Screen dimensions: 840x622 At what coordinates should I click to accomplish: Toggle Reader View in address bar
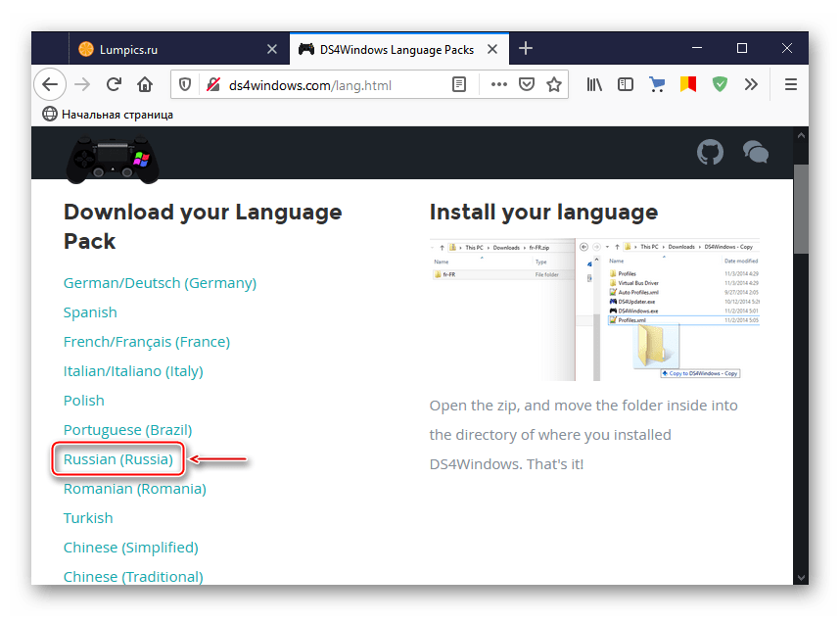pyautogui.click(x=459, y=84)
